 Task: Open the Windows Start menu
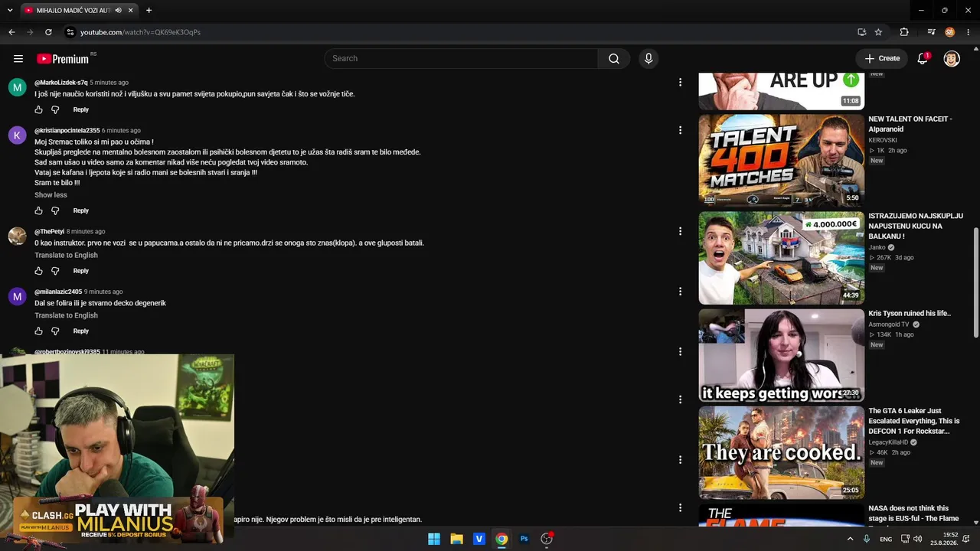tap(434, 539)
